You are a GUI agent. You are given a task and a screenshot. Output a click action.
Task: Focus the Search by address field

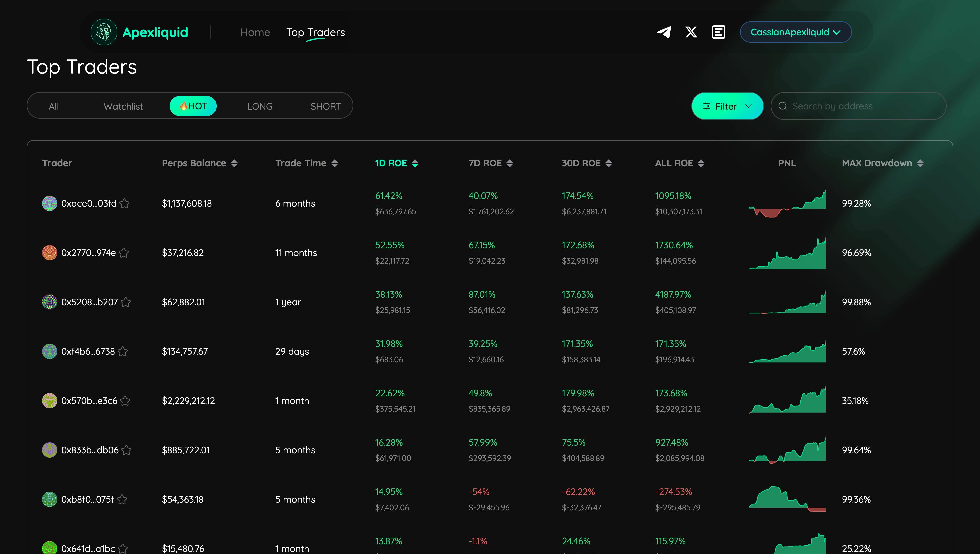point(864,106)
